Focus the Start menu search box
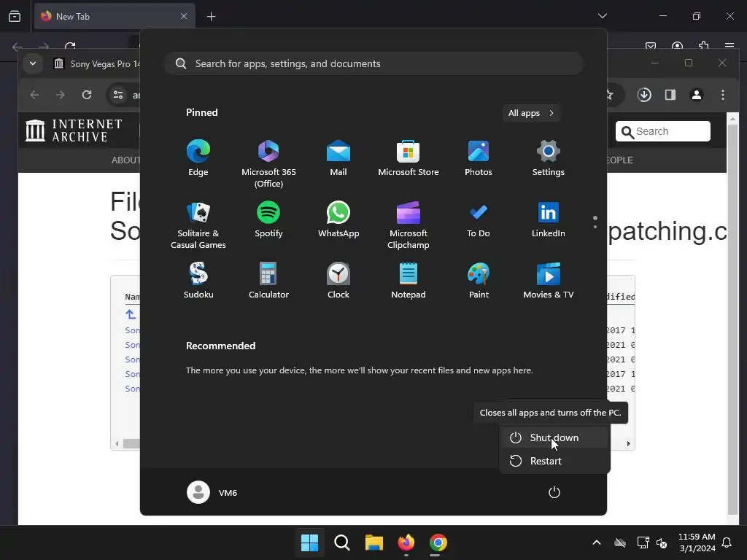 [x=373, y=63]
